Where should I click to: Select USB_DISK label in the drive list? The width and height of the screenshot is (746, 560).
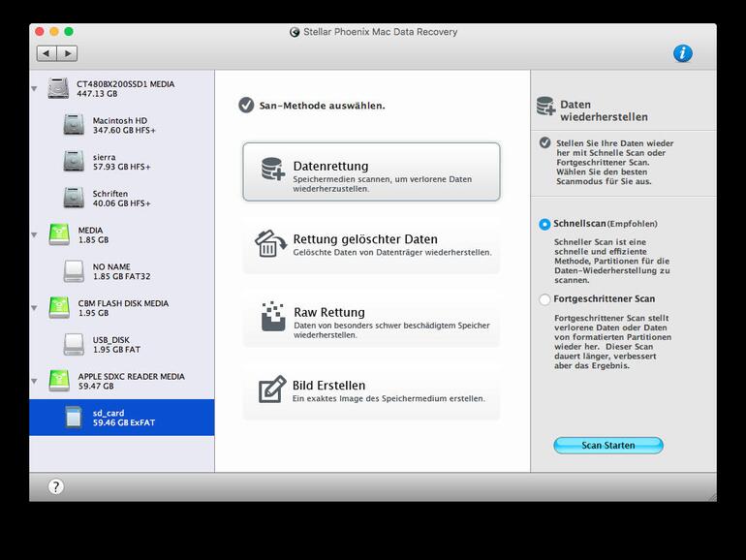point(110,340)
